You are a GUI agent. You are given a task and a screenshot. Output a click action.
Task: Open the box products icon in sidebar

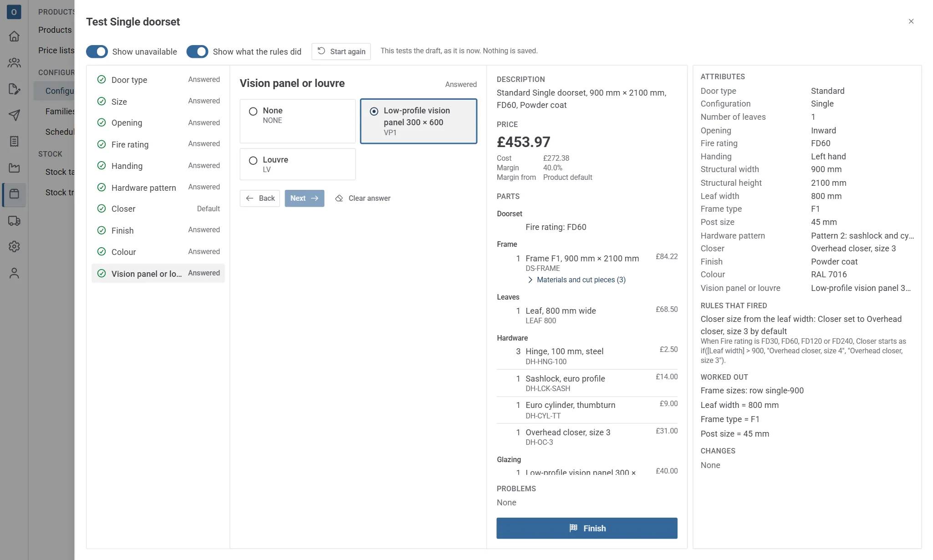[x=14, y=194]
